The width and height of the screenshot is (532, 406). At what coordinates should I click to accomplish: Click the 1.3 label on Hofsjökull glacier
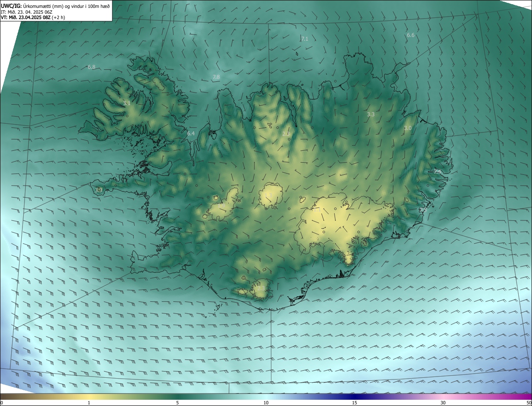(x=268, y=195)
